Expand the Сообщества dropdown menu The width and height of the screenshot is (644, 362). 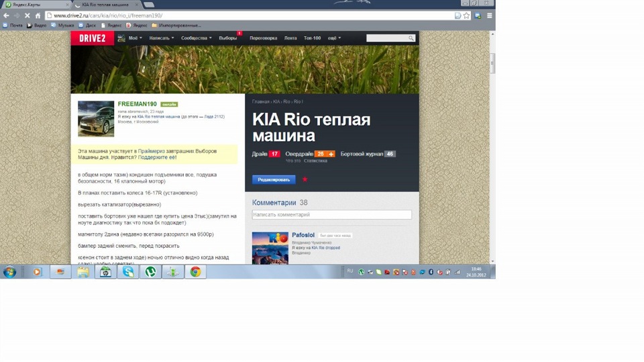click(x=197, y=38)
